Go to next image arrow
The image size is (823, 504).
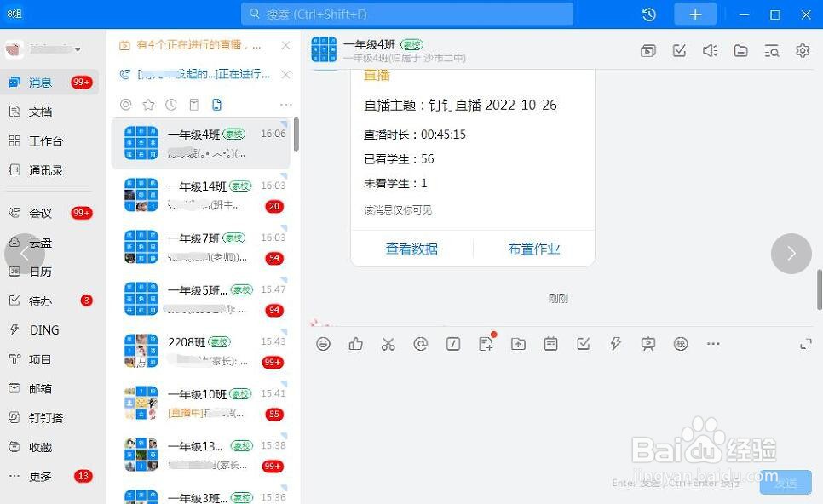(791, 254)
